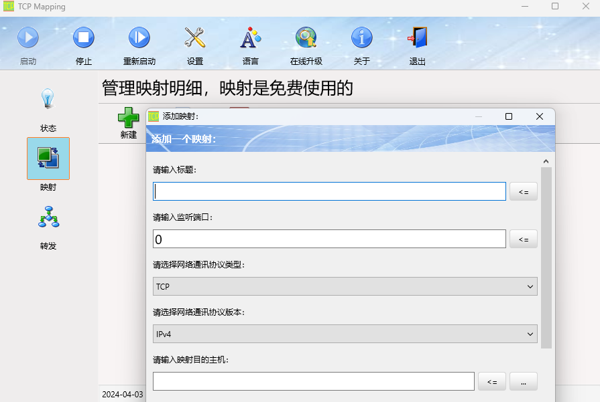Expand the IPv4 protocol version dropdown

(x=344, y=334)
